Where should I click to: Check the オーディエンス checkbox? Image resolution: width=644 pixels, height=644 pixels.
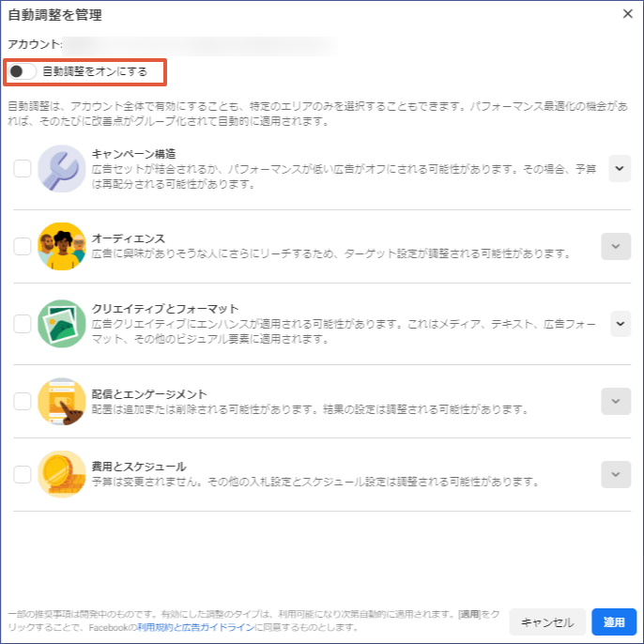click(x=23, y=247)
